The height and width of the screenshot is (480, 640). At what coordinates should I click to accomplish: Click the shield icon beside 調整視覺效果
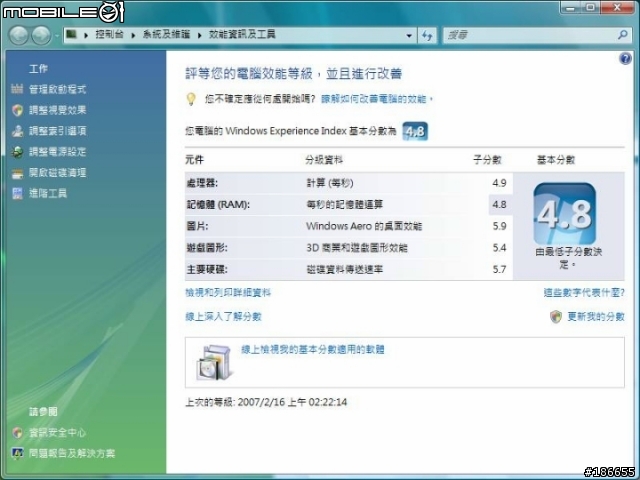17,110
